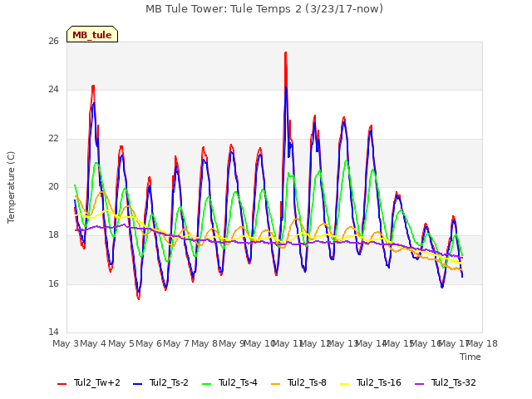Screen dimensions: 532x399
Task: Click the MB_tule label box
Action: [x=92, y=34]
